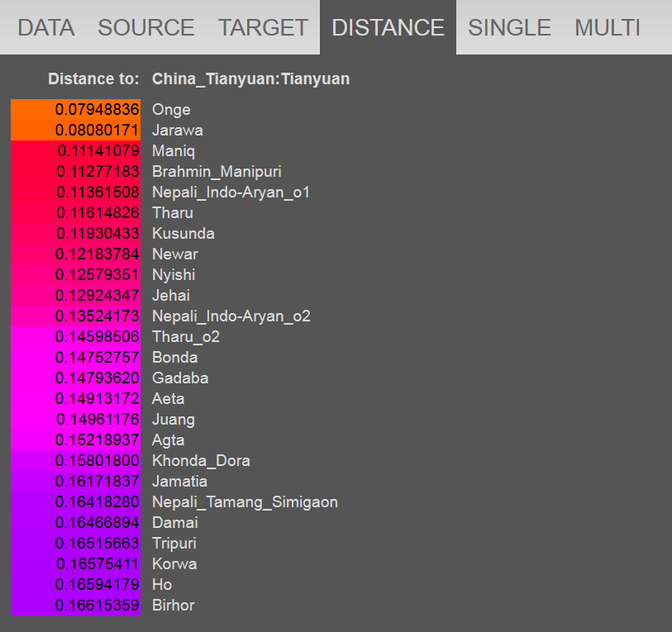672x632 pixels.
Task: Click the distance value 0.11614826
Action: click(x=75, y=213)
